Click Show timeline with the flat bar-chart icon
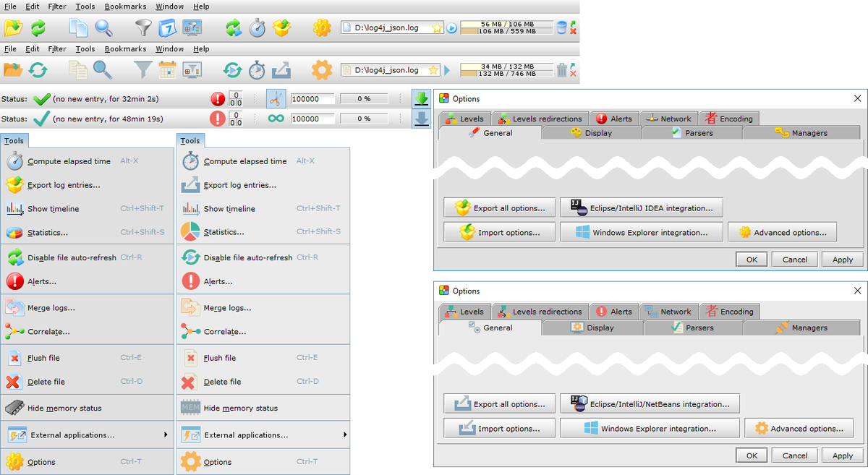 (x=263, y=208)
